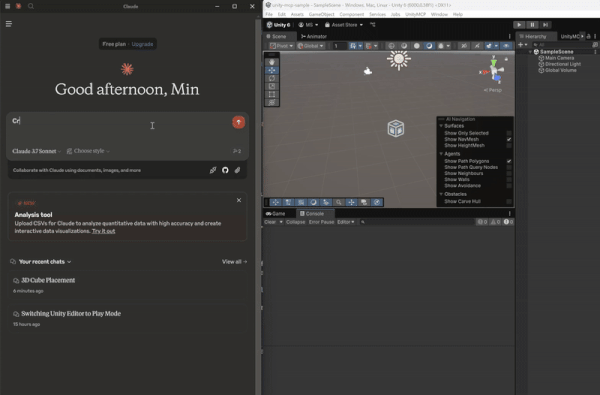Viewport: 600px width, 395px height.
Task: Toggle the Show Path Polygons checkbox
Action: (509, 161)
